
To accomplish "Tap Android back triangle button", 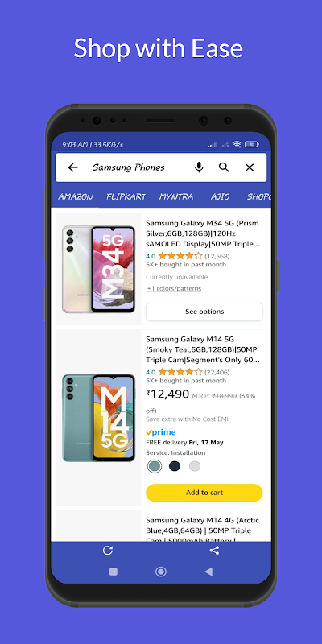I will click(208, 572).
